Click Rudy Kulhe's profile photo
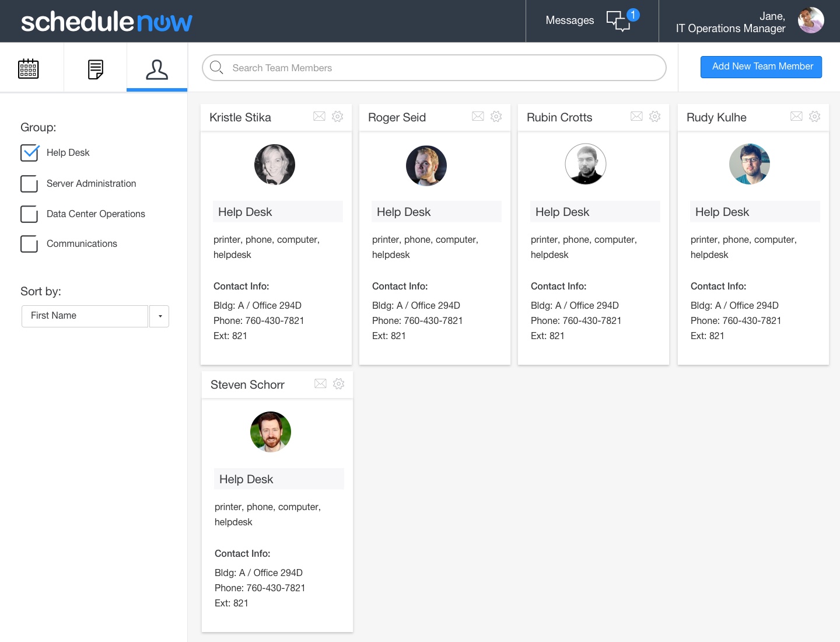840x642 pixels. (x=750, y=164)
